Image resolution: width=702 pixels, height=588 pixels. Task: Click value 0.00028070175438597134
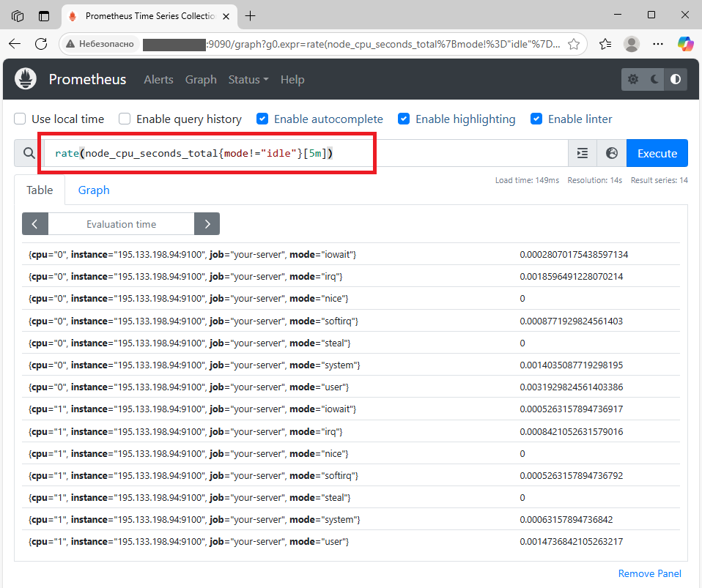(x=574, y=255)
